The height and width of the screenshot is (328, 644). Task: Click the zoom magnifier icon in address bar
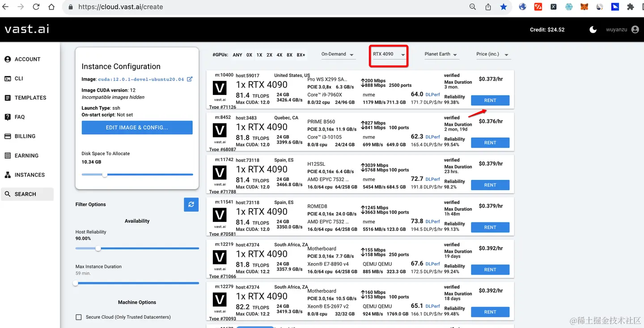[x=473, y=7]
